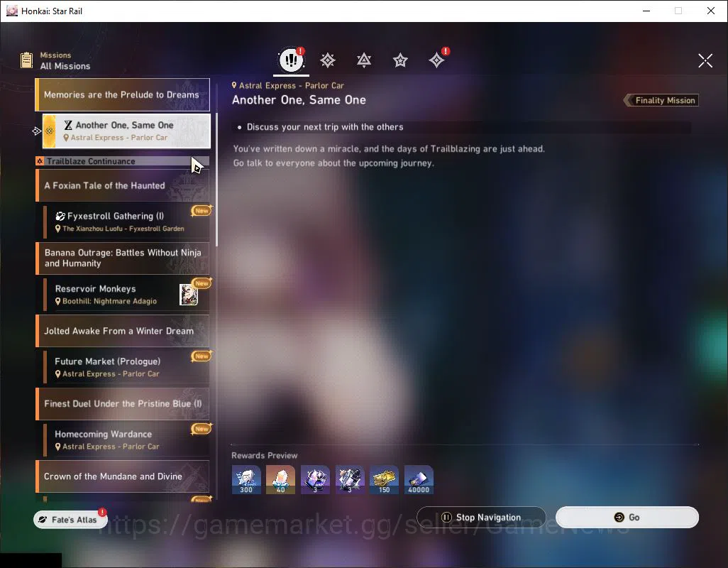Open the last mission tab with red alert

click(437, 60)
